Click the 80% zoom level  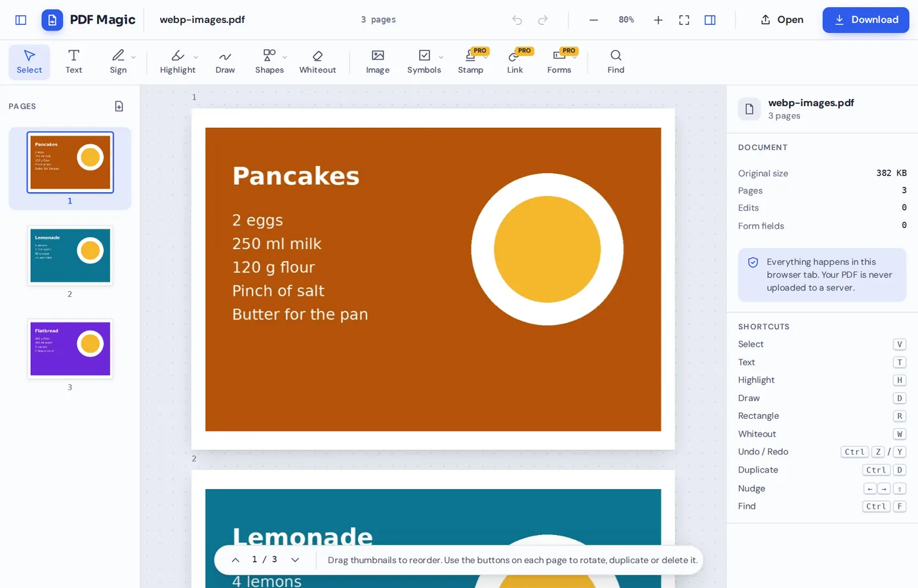click(626, 20)
